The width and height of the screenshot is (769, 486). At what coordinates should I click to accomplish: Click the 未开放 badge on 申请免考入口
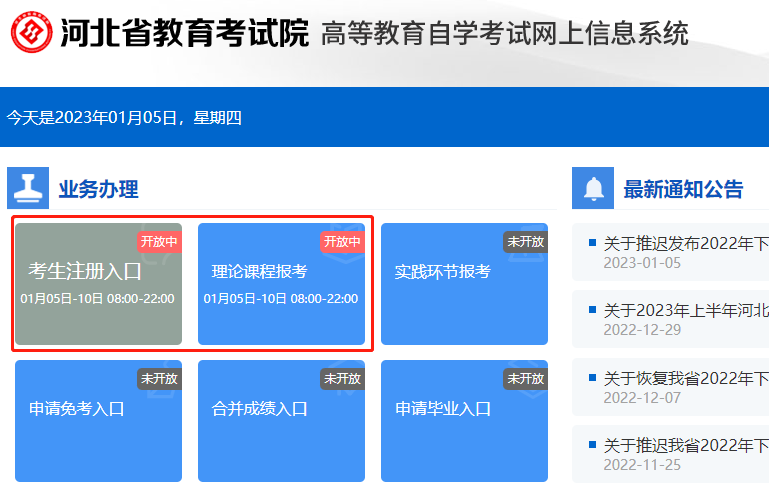159,379
